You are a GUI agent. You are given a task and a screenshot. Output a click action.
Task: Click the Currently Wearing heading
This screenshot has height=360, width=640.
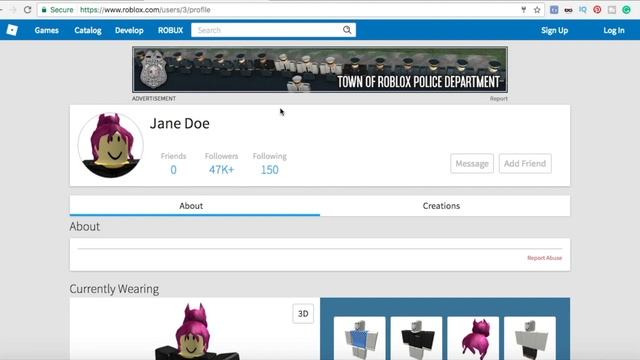[114, 289]
